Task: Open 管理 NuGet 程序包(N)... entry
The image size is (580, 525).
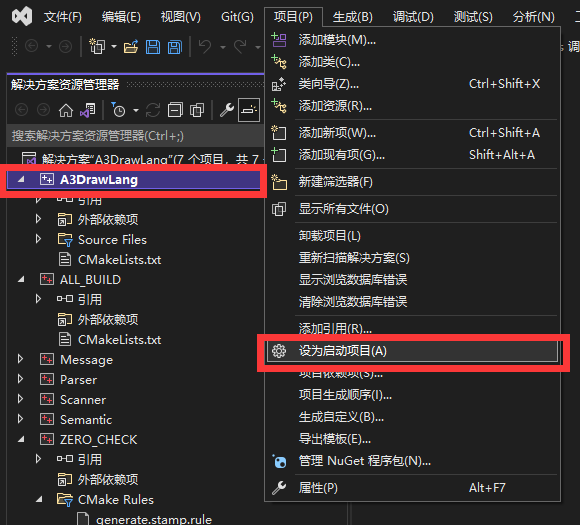Action: pos(412,461)
